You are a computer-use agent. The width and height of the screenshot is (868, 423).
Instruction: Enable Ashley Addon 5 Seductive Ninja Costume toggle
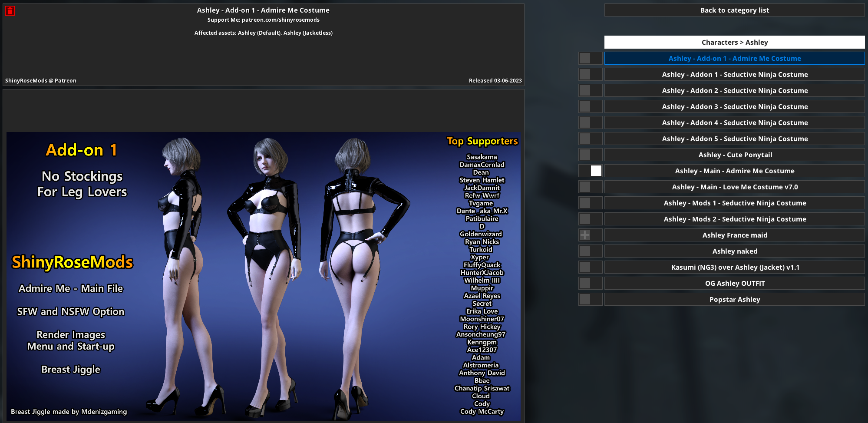(x=591, y=139)
